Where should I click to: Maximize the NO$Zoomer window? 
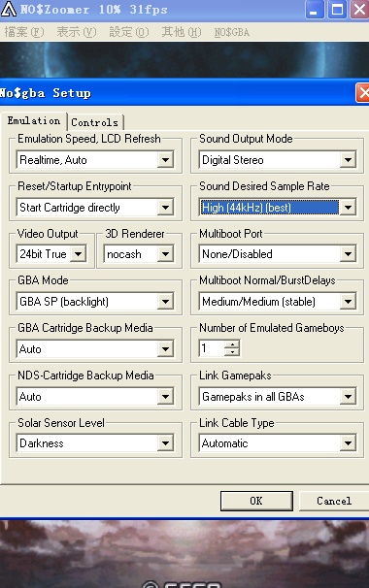[337, 10]
